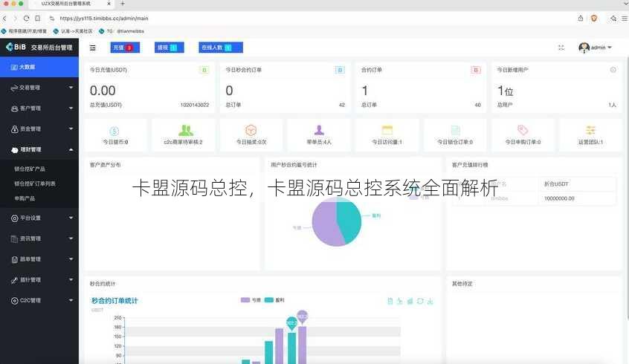Expand the 资金管理 menu arrow
This screenshot has width=629, height=364.
coord(71,129)
